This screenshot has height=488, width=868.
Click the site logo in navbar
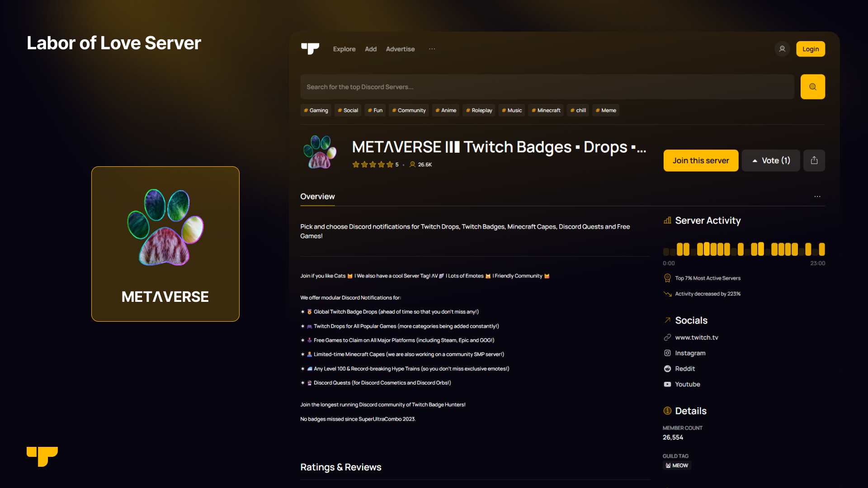pyautogui.click(x=310, y=48)
